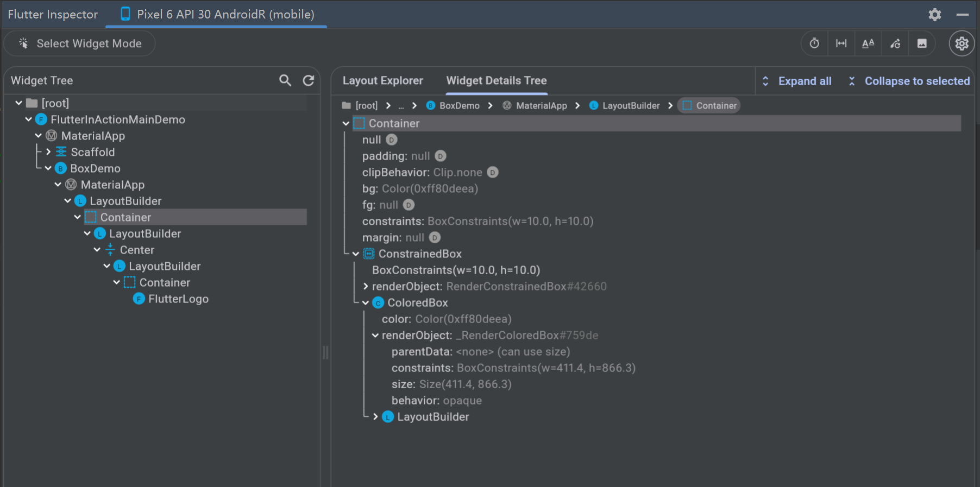Image resolution: width=980 pixels, height=487 pixels.
Task: Click Expand all
Action: pyautogui.click(x=796, y=81)
